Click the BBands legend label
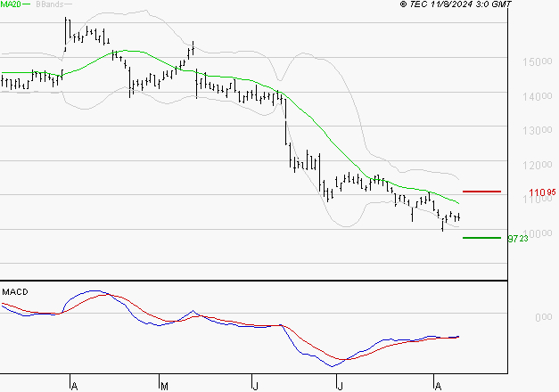The width and height of the screenshot is (559, 392). 50,4
